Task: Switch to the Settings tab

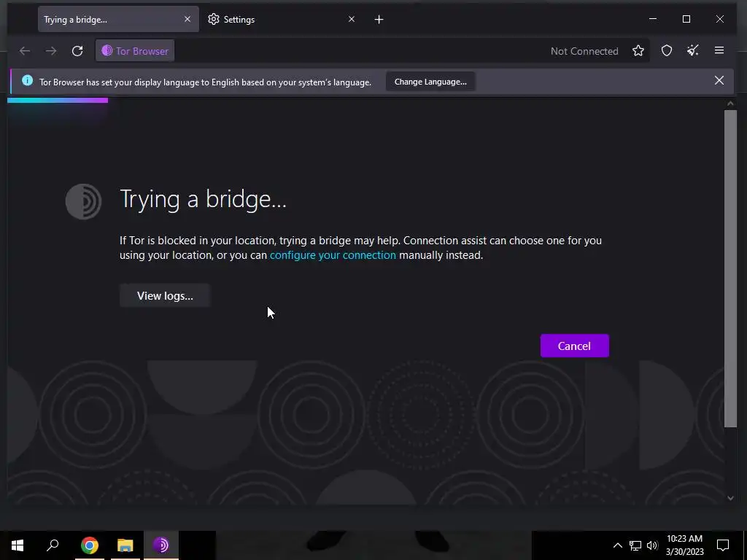Action: (x=281, y=19)
